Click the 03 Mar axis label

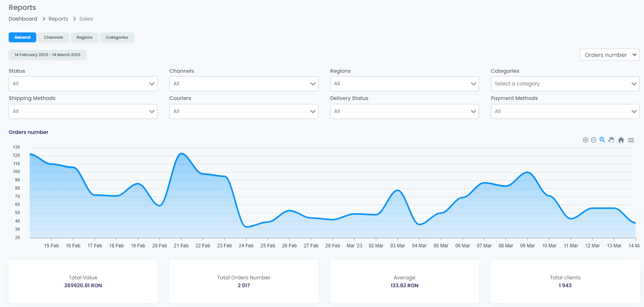click(x=398, y=246)
